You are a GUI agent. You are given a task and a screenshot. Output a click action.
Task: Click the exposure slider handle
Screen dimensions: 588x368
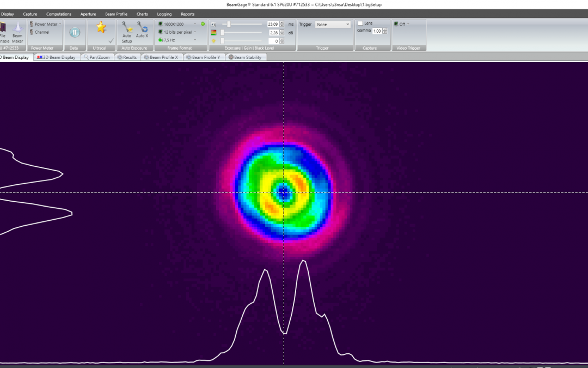[x=229, y=25]
